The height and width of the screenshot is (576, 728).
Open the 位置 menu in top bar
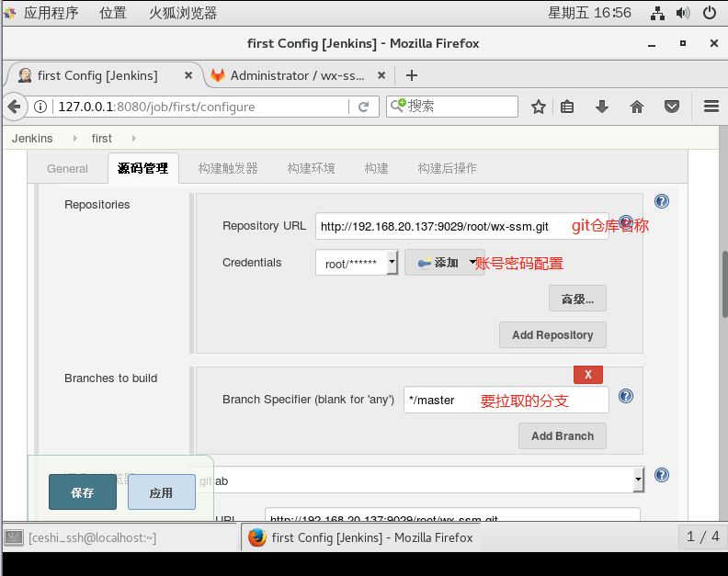[x=113, y=13]
